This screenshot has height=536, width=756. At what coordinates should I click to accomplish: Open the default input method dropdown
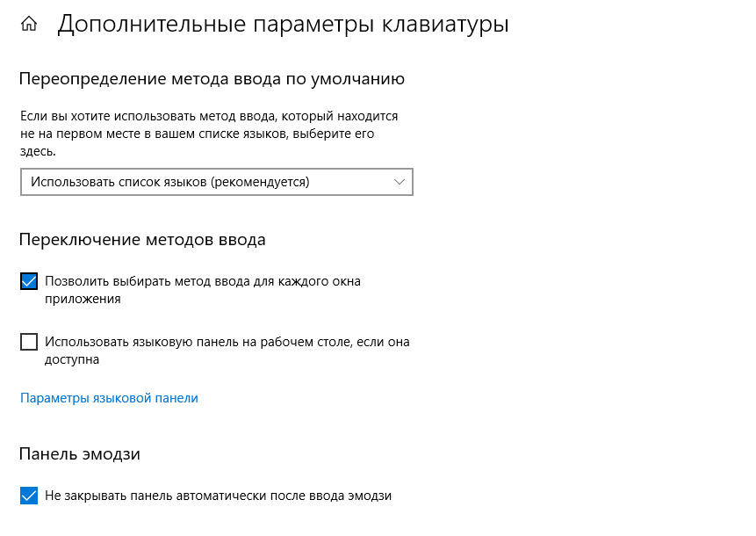click(216, 182)
